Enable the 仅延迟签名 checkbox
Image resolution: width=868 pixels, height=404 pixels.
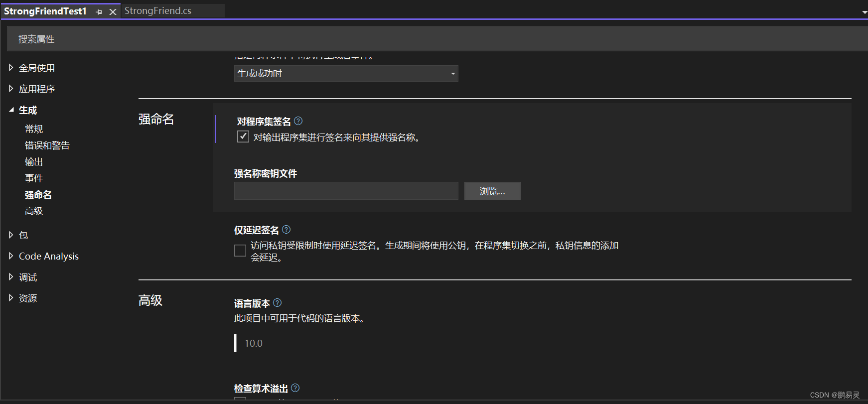(240, 251)
